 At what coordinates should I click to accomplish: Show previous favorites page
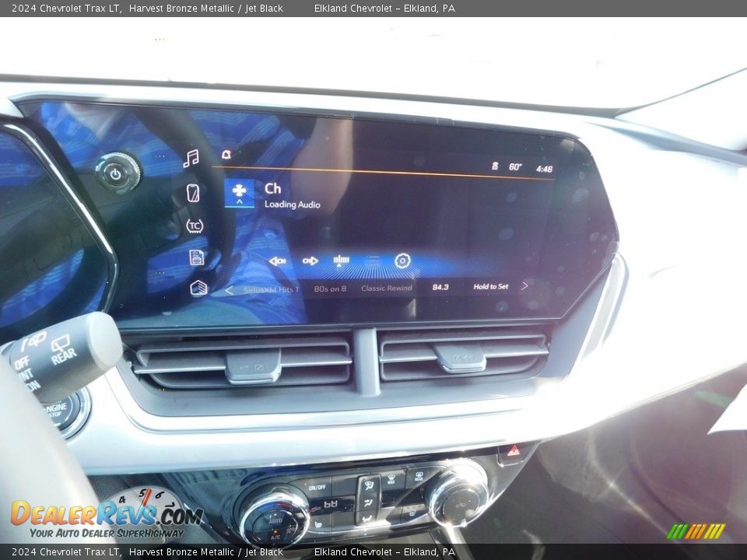tap(229, 290)
